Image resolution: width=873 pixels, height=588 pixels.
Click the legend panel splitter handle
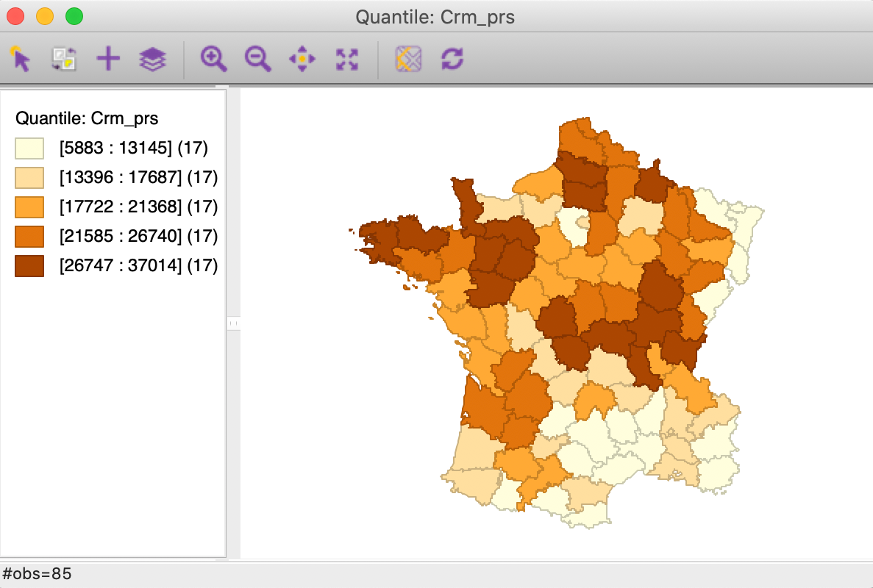(233, 323)
